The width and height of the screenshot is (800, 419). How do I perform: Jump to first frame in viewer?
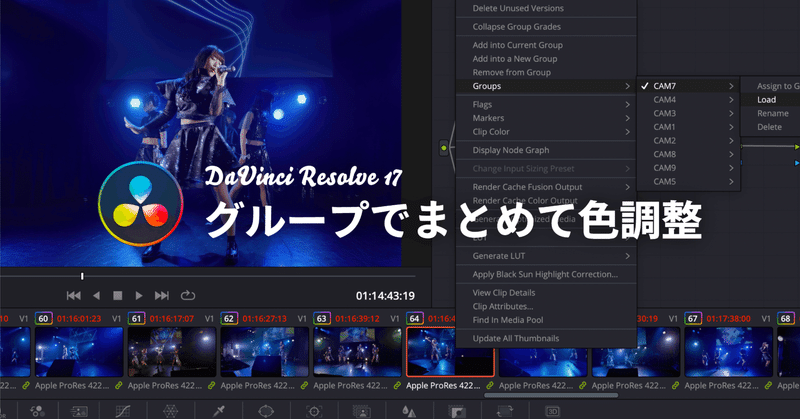coord(73,295)
